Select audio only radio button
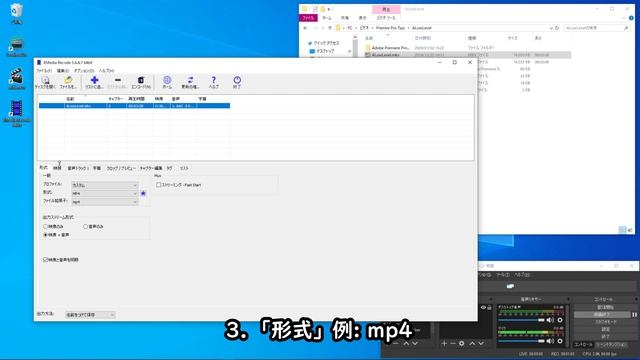 85,226
